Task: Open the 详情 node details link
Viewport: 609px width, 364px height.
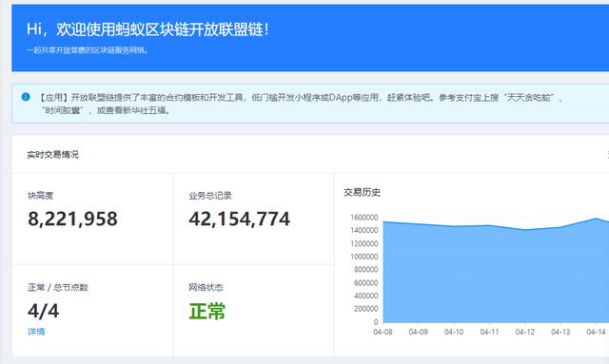Action: tap(36, 332)
